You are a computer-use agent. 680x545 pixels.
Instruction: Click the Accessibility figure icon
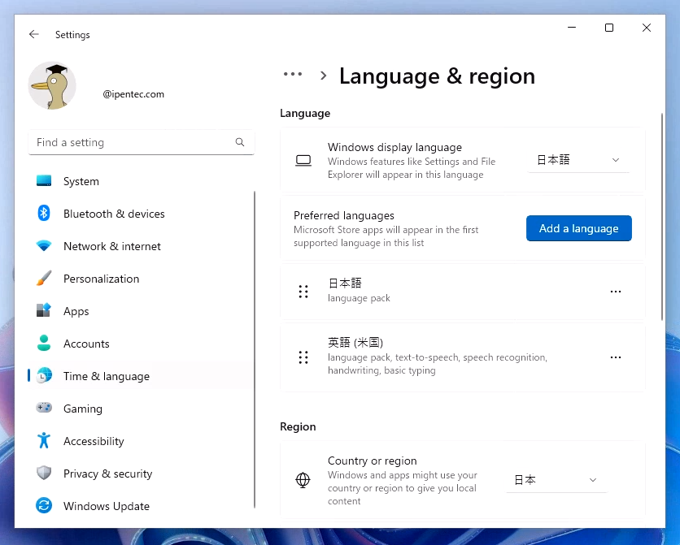point(44,441)
